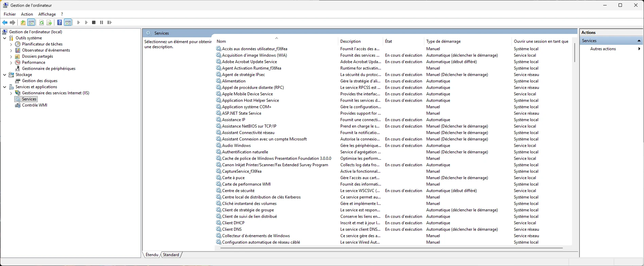Viewport: 644px width, 266px height.
Task: Open the ? help menu
Action: coord(62,14)
